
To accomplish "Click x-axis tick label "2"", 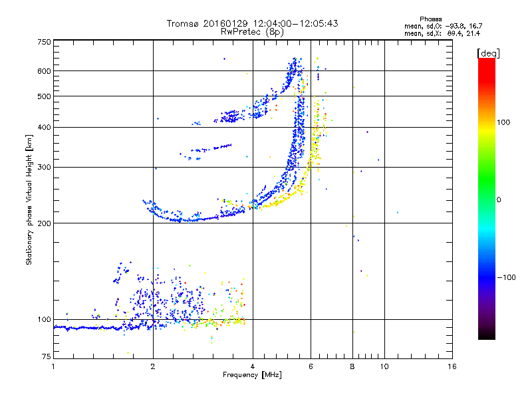I will [153, 366].
